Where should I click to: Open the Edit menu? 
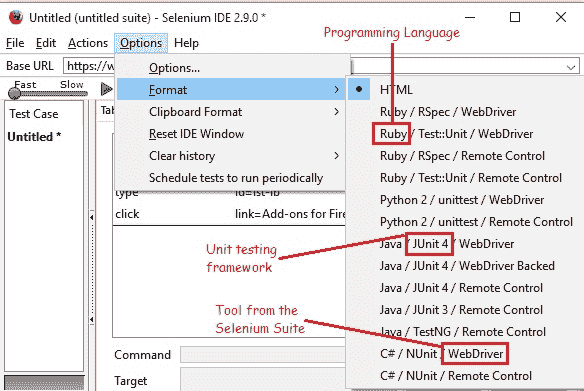click(x=46, y=43)
